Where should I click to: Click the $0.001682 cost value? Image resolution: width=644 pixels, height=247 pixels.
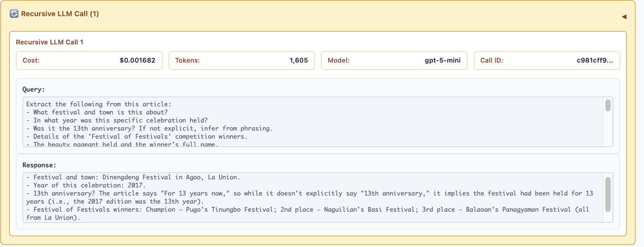coord(137,61)
